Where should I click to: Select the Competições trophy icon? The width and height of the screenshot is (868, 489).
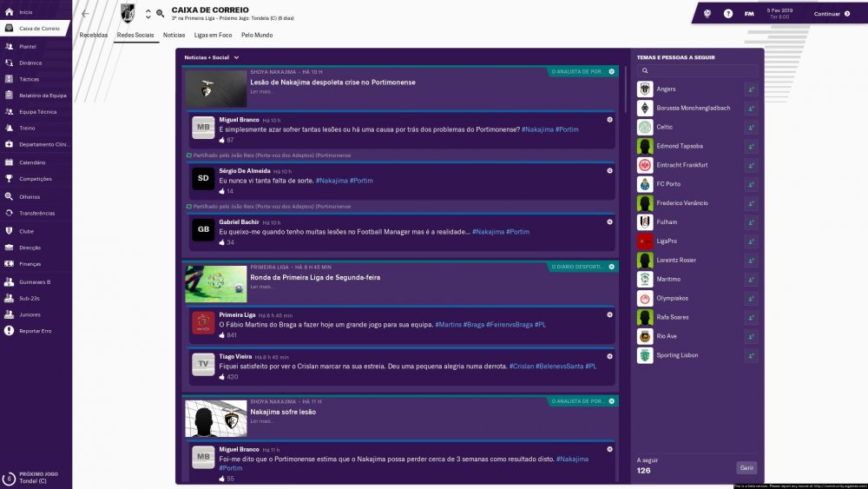[x=9, y=178]
